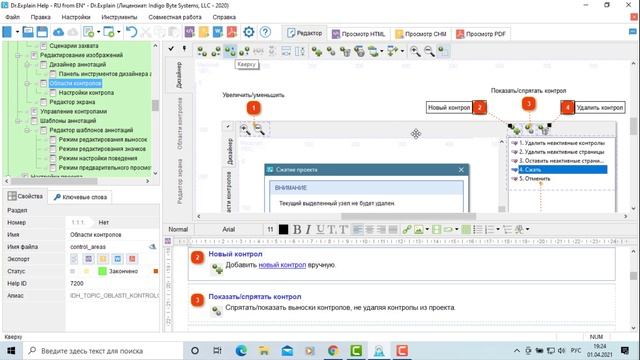Follow the 'новый контрол' hyperlink

[x=282, y=265]
